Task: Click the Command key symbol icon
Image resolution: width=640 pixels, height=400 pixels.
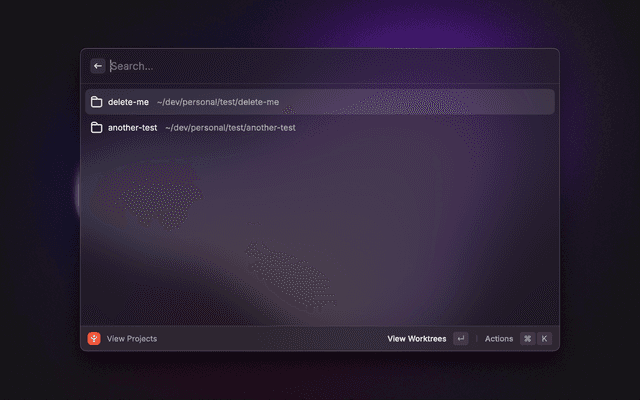Action: (x=527, y=339)
